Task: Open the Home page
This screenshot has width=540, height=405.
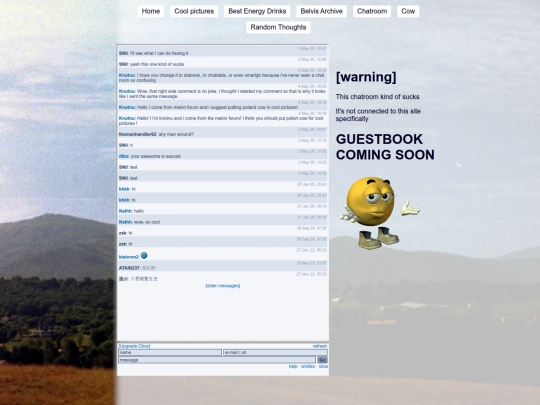Action: tap(150, 11)
